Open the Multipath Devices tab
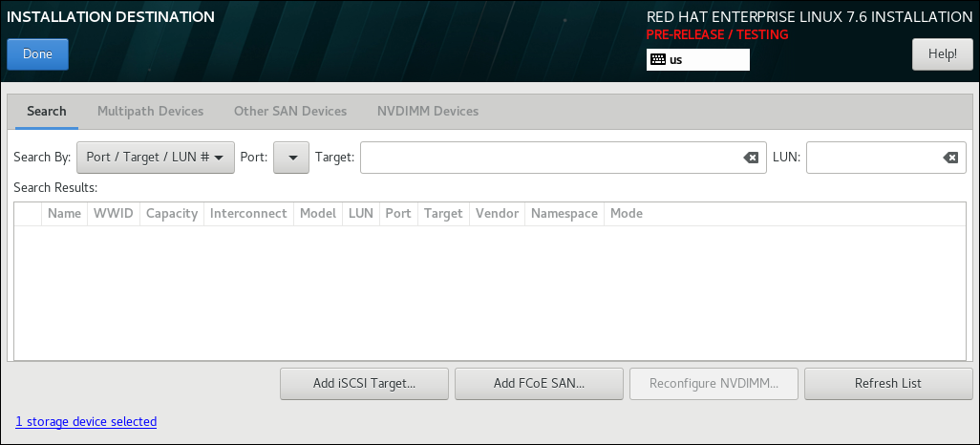The image size is (980, 445). [x=150, y=111]
